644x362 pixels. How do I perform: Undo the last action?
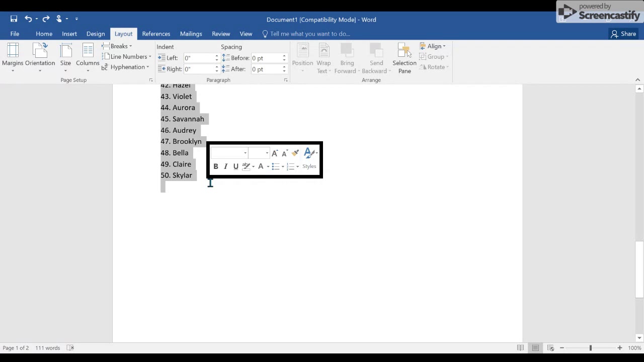[x=28, y=19]
